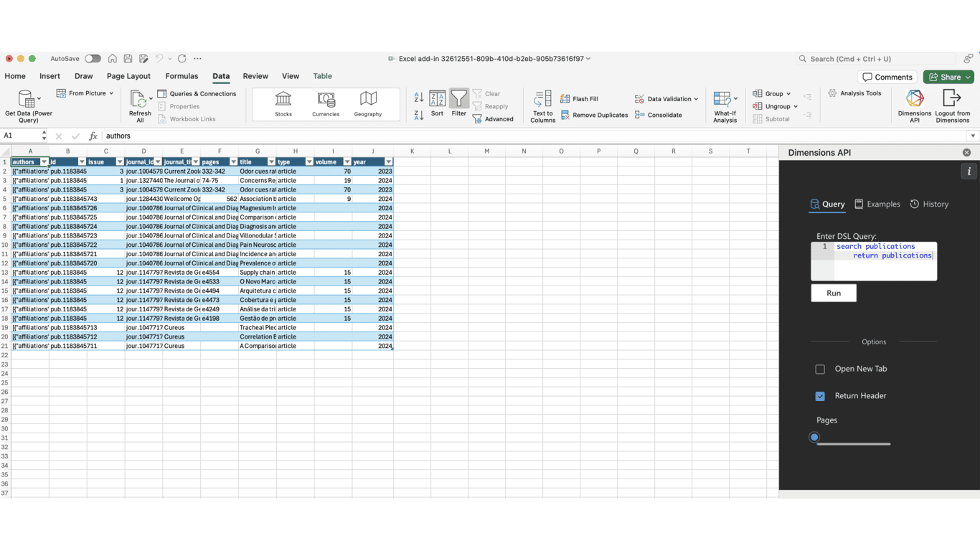Select Currencies data type

326,104
